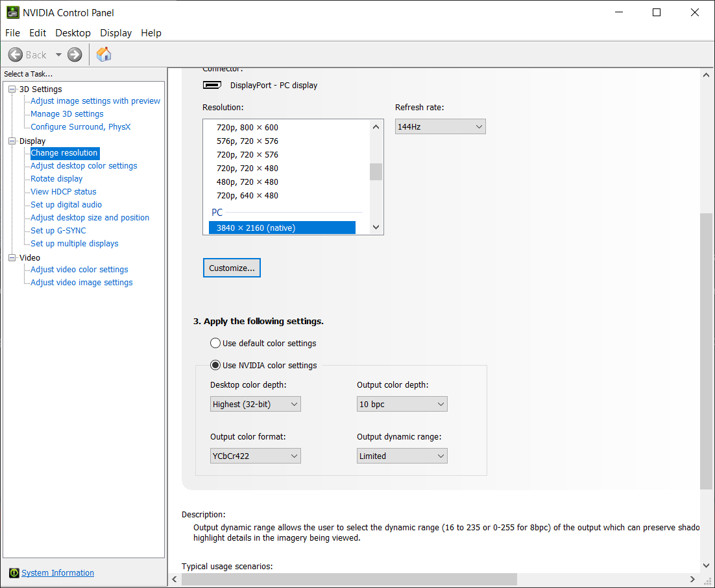Click the System Information icon
Viewport: 715px width, 588px height.
[14, 573]
